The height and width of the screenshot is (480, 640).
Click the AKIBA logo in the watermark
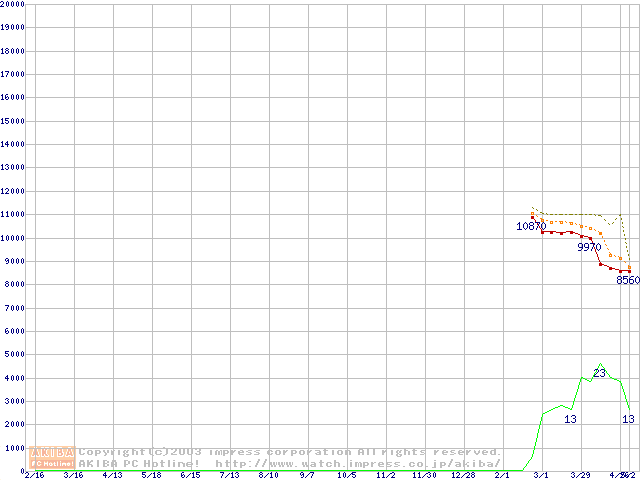[52, 452]
